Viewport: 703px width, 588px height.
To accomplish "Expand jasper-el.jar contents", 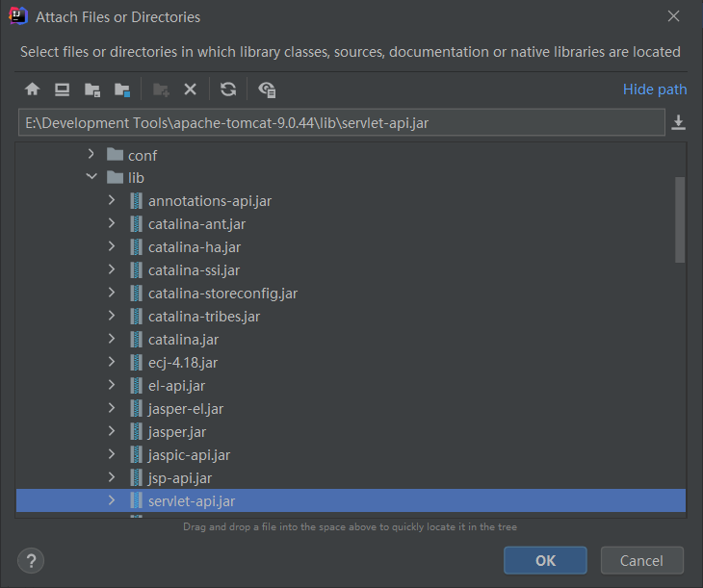I will 112,407.
